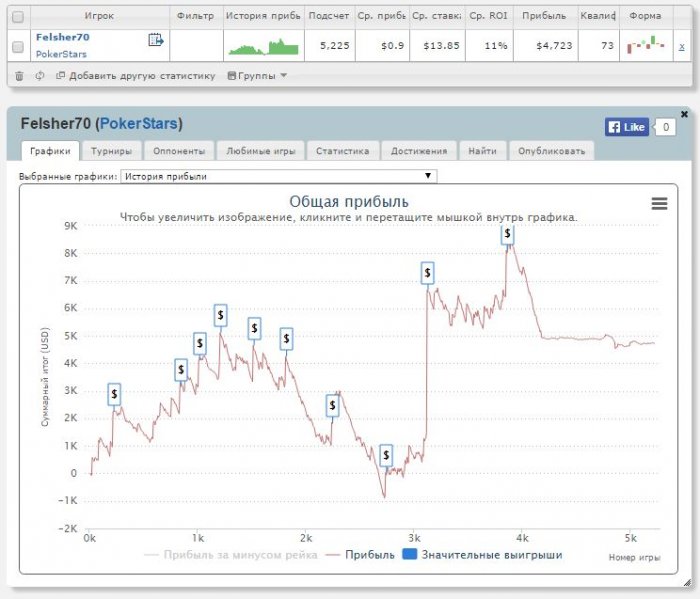Sort by Прибыль column header

click(x=544, y=16)
